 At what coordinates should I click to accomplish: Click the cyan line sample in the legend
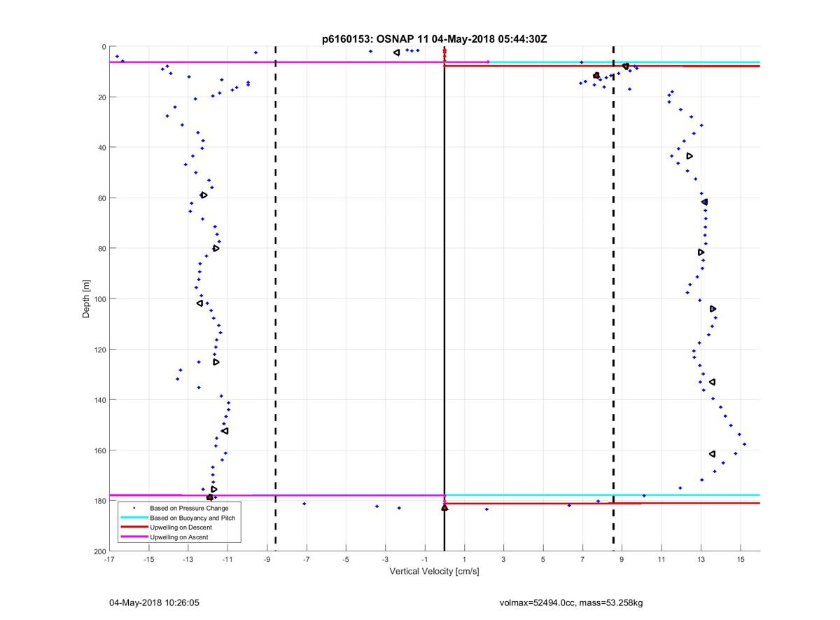(133, 518)
